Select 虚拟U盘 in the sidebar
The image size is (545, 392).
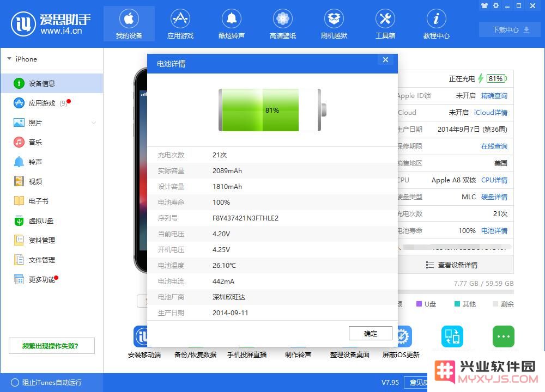tap(52, 221)
